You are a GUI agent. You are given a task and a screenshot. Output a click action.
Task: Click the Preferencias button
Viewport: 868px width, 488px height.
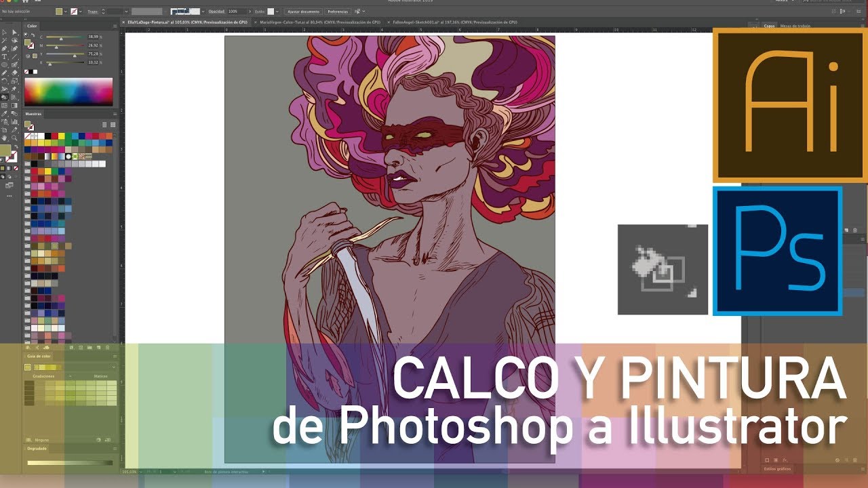[x=338, y=12]
